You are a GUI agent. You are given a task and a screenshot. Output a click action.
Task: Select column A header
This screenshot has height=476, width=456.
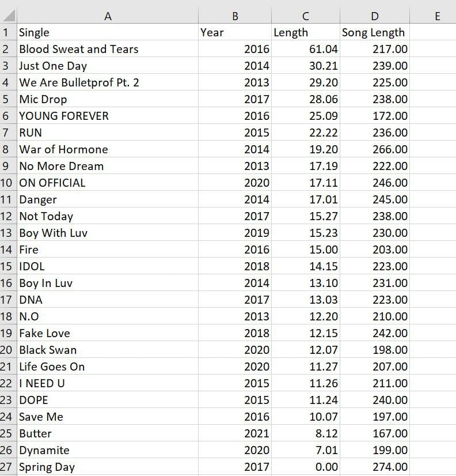click(108, 16)
